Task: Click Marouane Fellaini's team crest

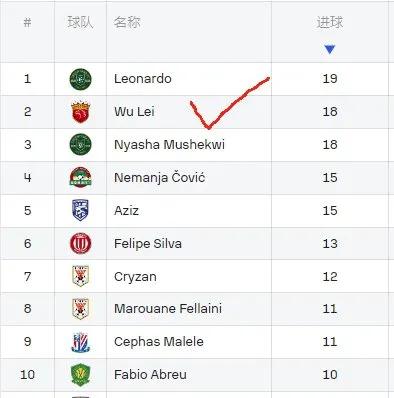Action: (81, 309)
